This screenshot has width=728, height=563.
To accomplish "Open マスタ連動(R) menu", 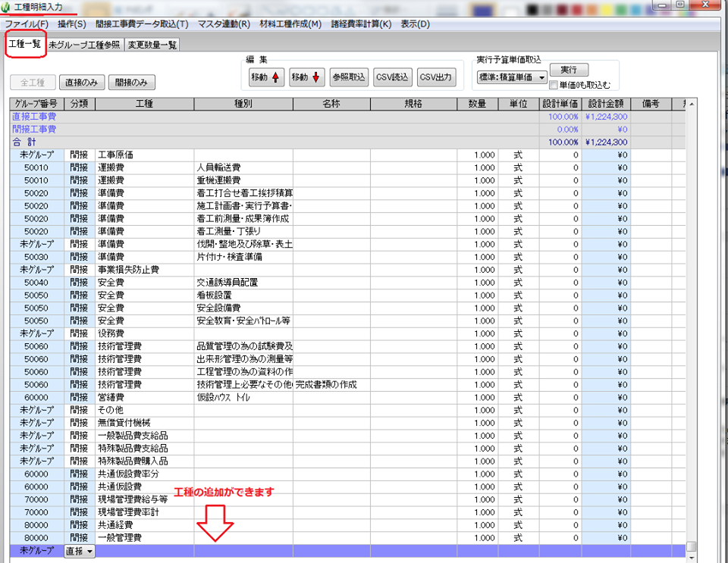I will (x=224, y=24).
